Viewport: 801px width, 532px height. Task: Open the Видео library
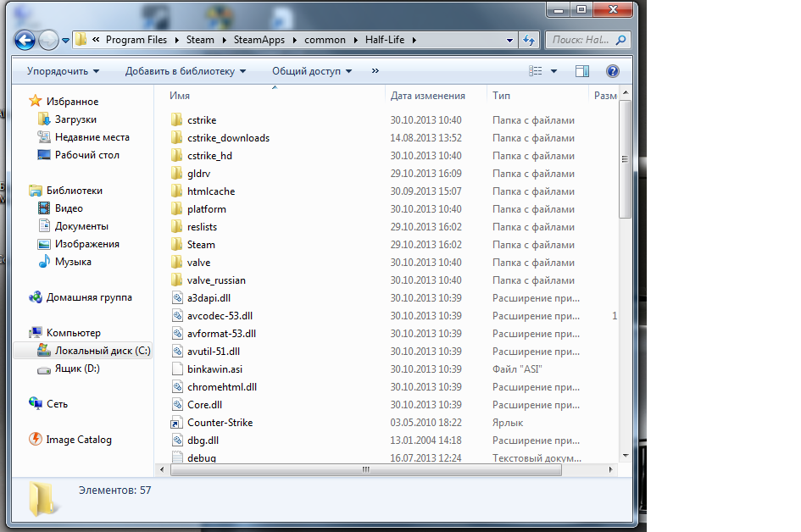(69, 208)
